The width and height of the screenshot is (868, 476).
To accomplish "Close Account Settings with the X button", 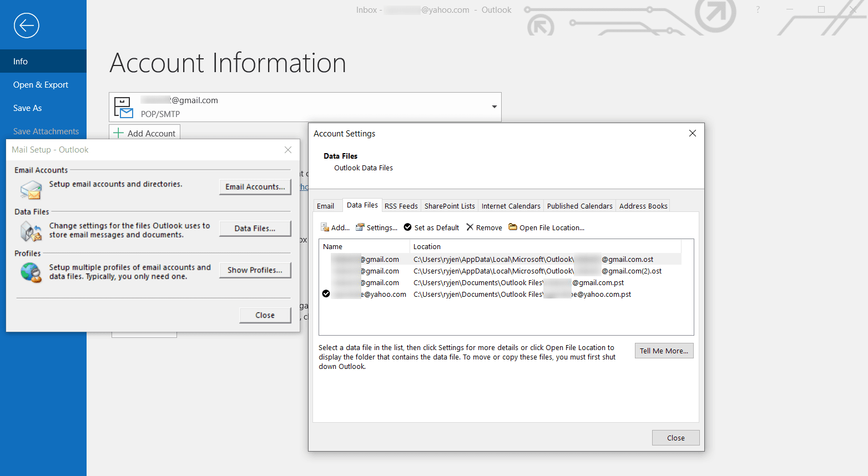I will coord(693,133).
